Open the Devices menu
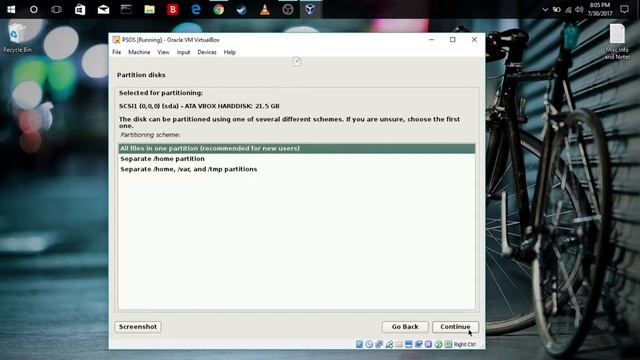The width and height of the screenshot is (640, 360). pos(207,52)
